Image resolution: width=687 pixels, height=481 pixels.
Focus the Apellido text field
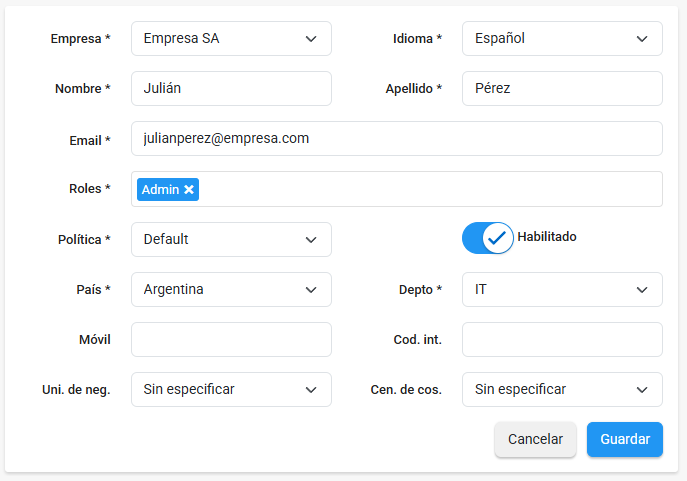(x=562, y=88)
